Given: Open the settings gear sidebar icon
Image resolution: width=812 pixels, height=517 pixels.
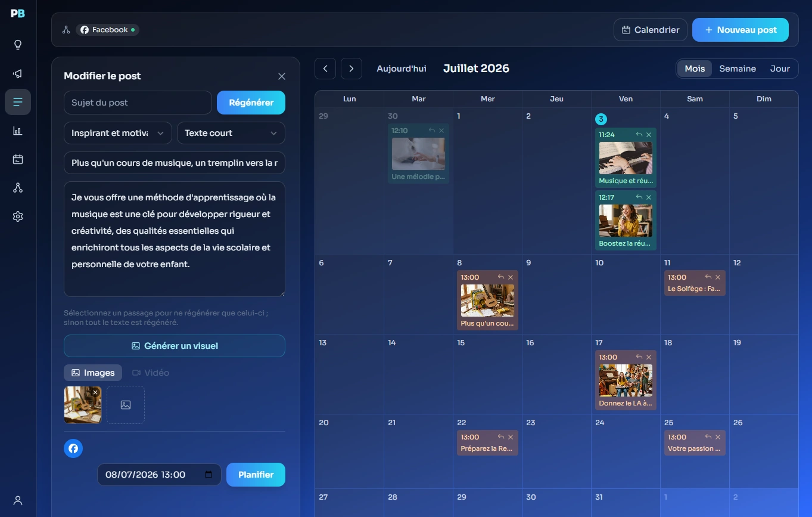Looking at the screenshot, I should (x=18, y=216).
